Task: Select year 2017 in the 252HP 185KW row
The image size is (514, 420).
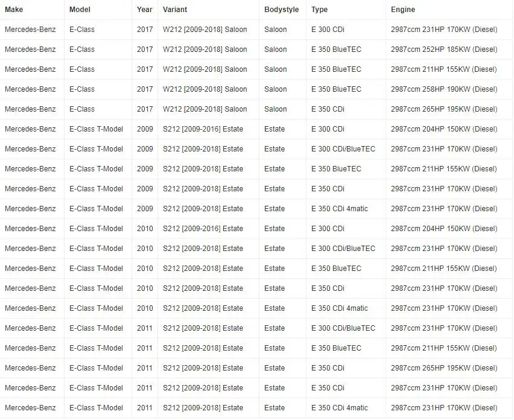Action: pyautogui.click(x=145, y=49)
